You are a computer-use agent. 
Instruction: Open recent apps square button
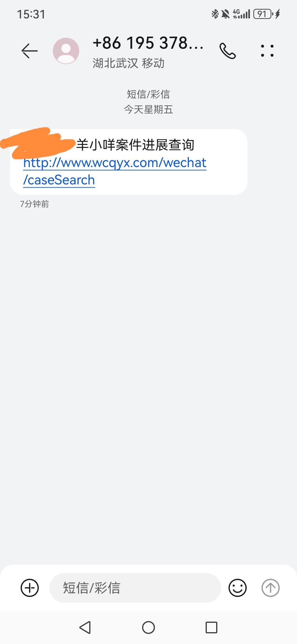(211, 627)
